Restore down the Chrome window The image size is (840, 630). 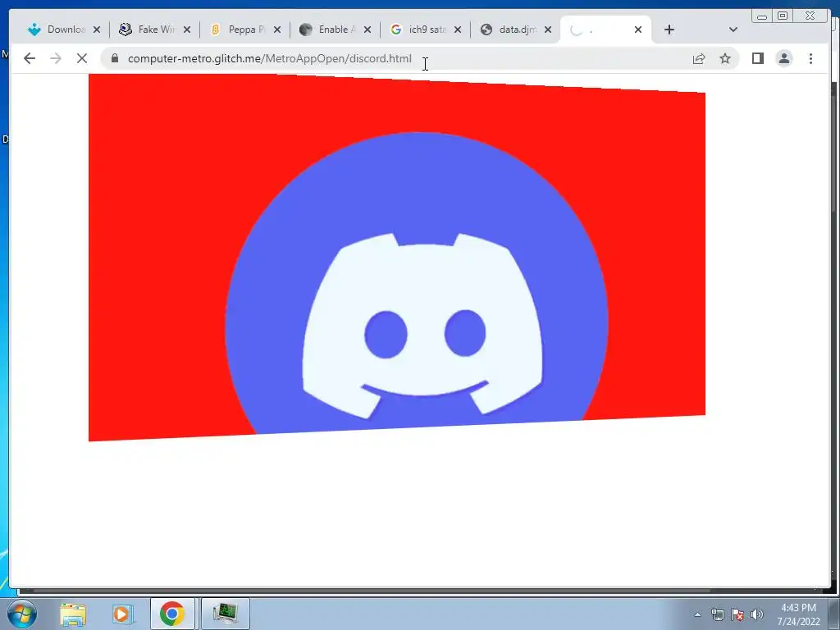coord(783,16)
